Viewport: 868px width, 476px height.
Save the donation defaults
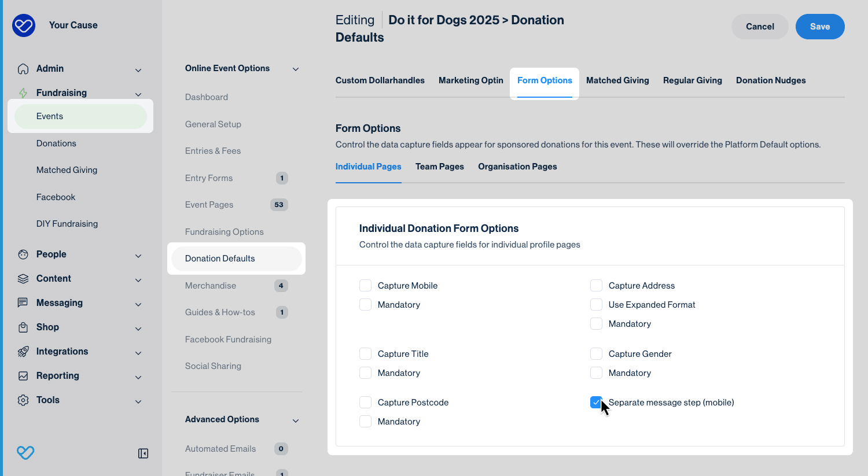click(x=819, y=27)
